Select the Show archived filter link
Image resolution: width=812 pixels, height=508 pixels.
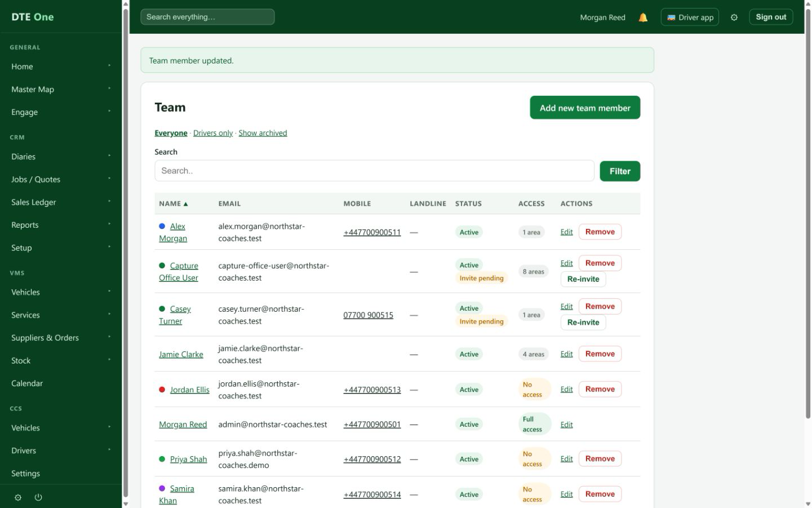pos(263,133)
